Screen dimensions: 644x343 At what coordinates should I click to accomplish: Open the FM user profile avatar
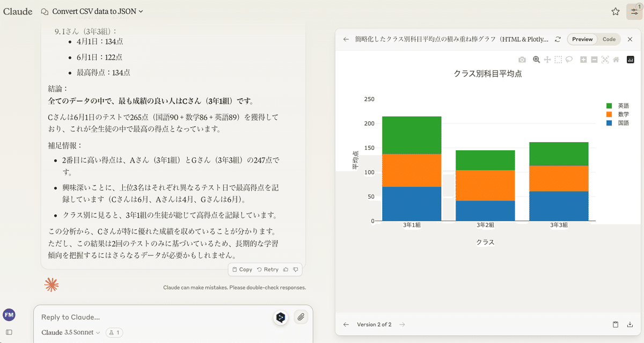[x=9, y=315]
